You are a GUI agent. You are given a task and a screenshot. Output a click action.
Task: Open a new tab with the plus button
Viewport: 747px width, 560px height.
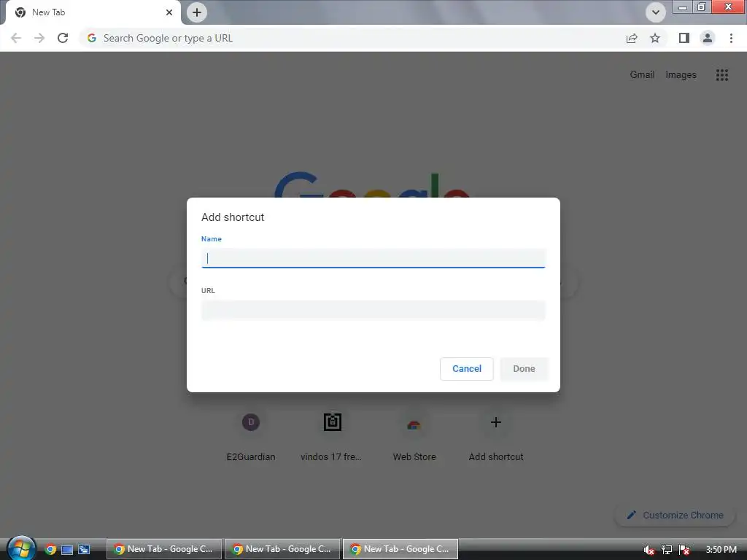coord(197,12)
